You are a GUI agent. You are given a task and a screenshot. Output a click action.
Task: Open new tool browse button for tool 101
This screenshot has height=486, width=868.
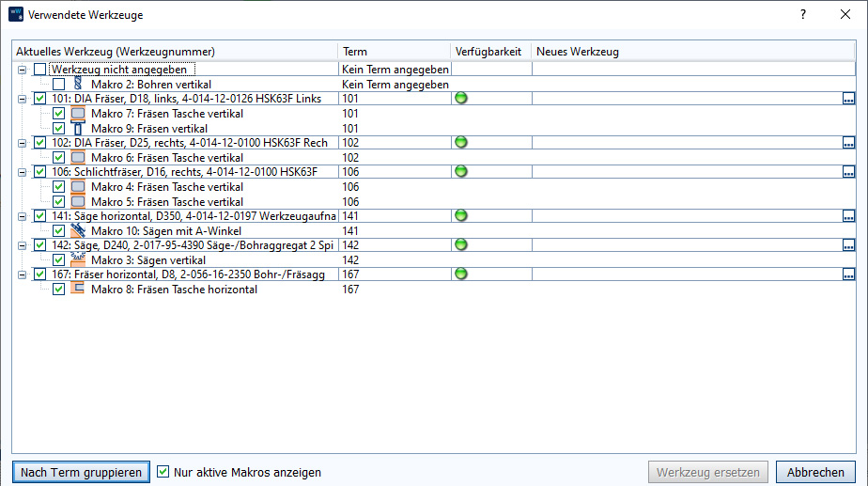[848, 99]
